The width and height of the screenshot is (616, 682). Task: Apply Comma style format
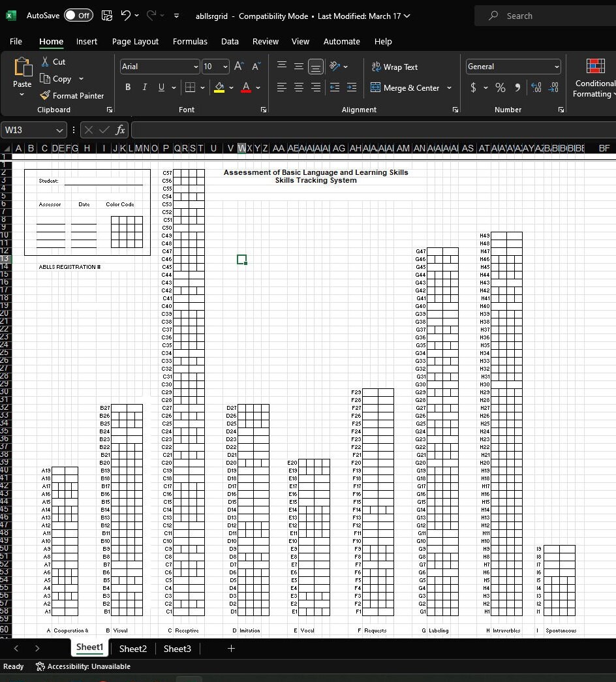click(517, 87)
